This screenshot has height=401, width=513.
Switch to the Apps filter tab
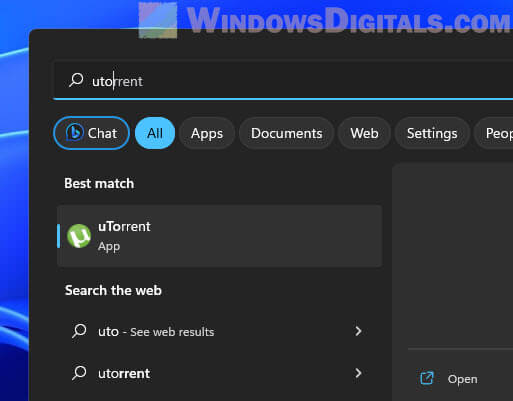click(x=207, y=133)
